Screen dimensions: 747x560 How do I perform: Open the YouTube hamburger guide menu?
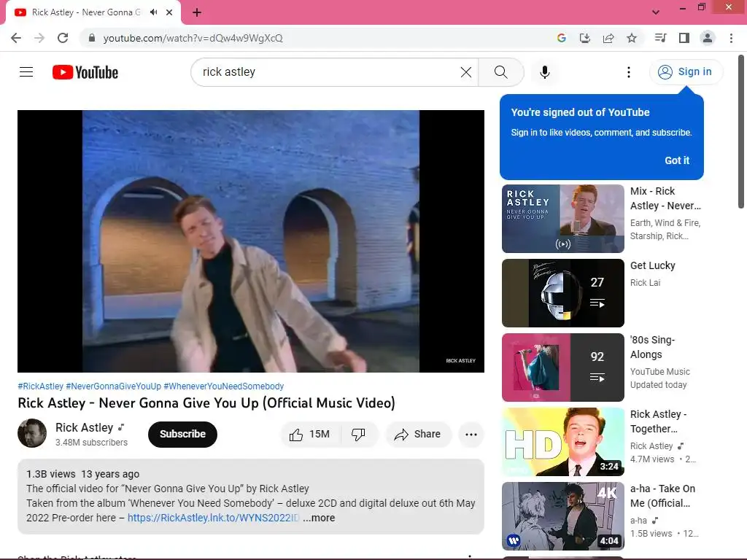(x=26, y=72)
